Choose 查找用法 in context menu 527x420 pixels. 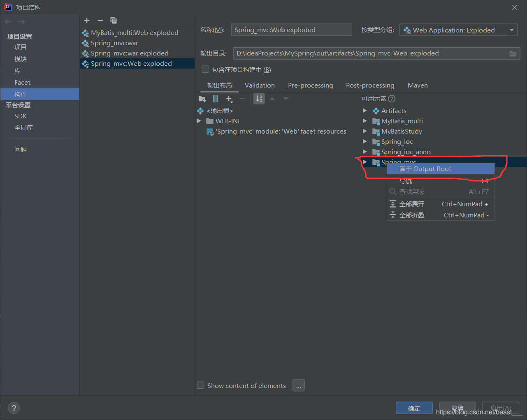click(441, 192)
